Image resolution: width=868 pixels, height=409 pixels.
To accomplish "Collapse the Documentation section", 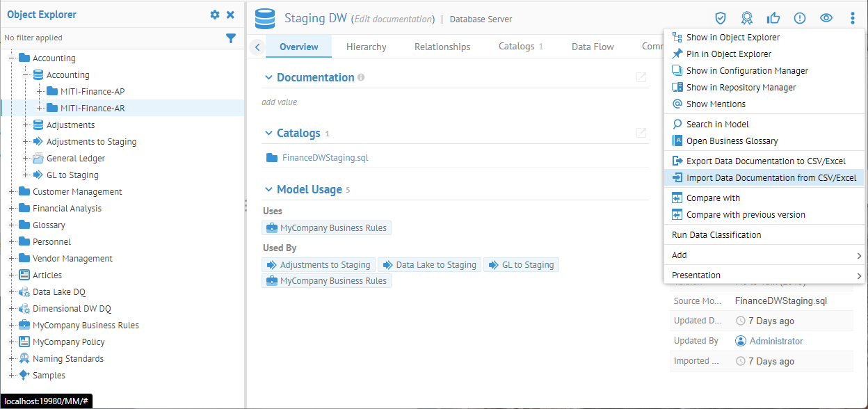I will click(268, 77).
